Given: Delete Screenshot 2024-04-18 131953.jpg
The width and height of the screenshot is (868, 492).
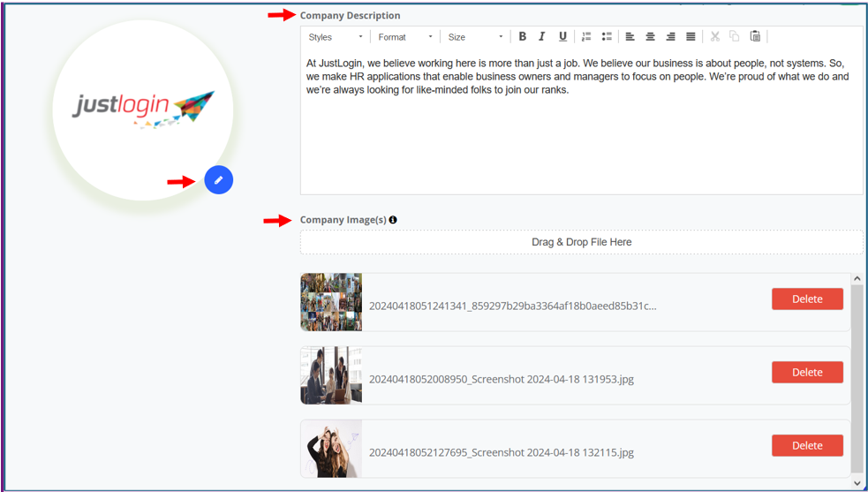Looking at the screenshot, I should (x=808, y=373).
